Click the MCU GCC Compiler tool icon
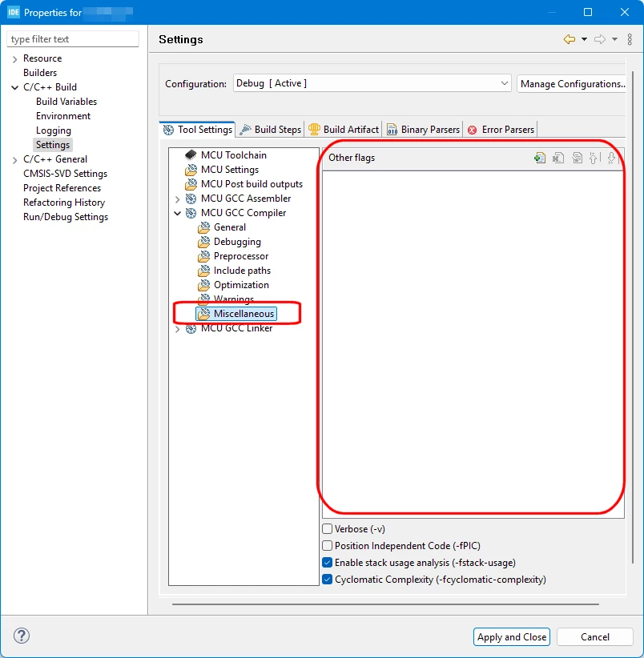 click(191, 213)
